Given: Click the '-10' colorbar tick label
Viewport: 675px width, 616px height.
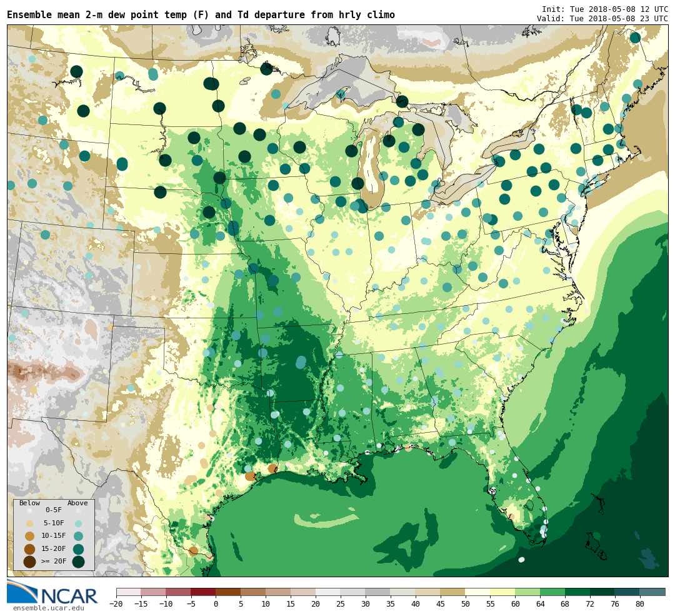Looking at the screenshot, I should (x=166, y=604).
